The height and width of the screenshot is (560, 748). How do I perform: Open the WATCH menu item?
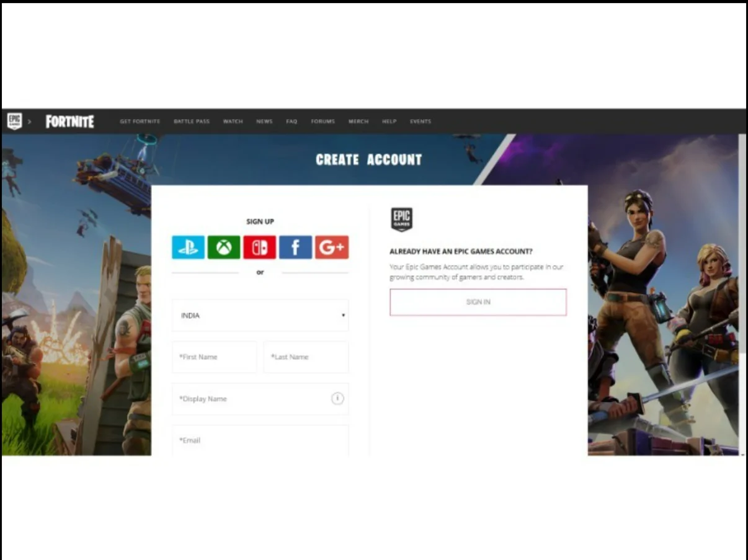tap(233, 122)
